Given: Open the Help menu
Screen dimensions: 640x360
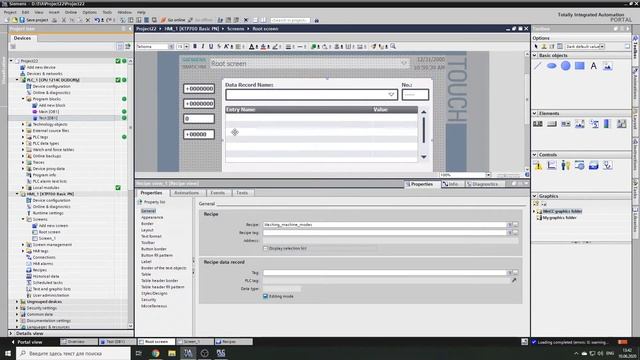Looking at the screenshot, I should pos(141,13).
